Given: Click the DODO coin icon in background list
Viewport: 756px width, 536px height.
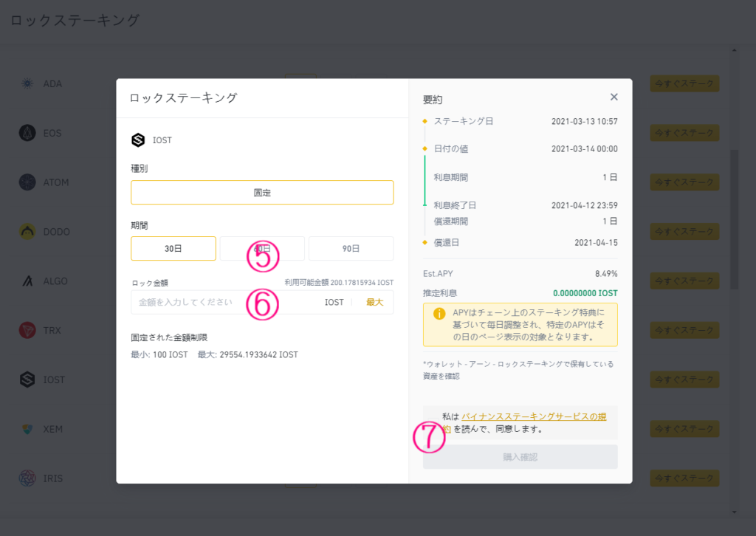Looking at the screenshot, I should coord(27,232).
